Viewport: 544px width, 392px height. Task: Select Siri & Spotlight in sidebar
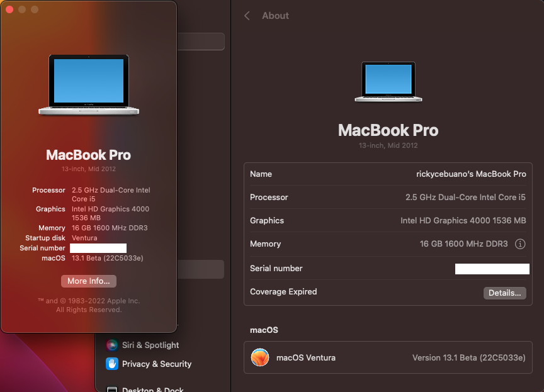tap(150, 345)
